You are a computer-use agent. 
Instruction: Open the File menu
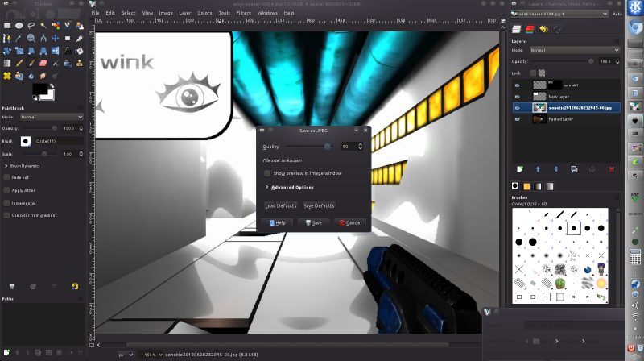click(x=95, y=13)
